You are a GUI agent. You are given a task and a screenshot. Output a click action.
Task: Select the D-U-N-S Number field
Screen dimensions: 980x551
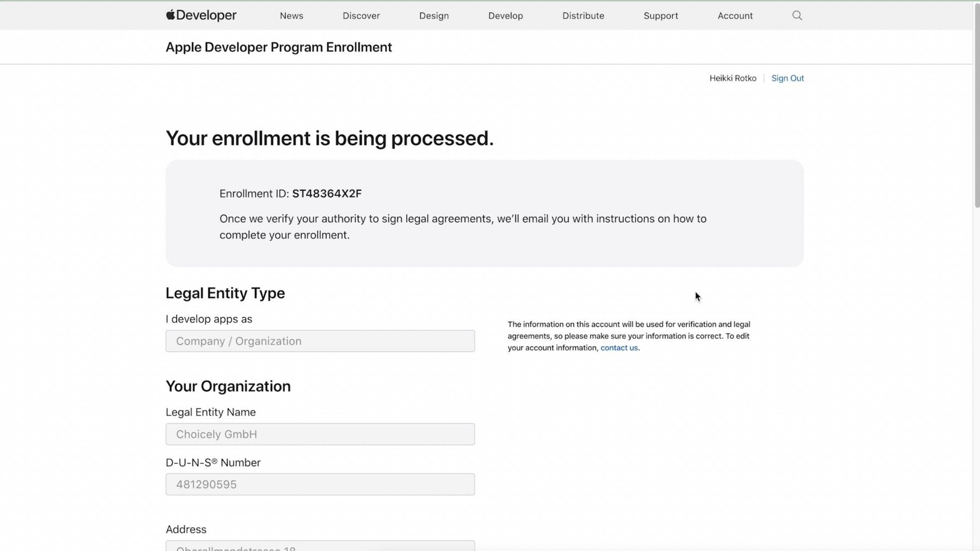[320, 484]
